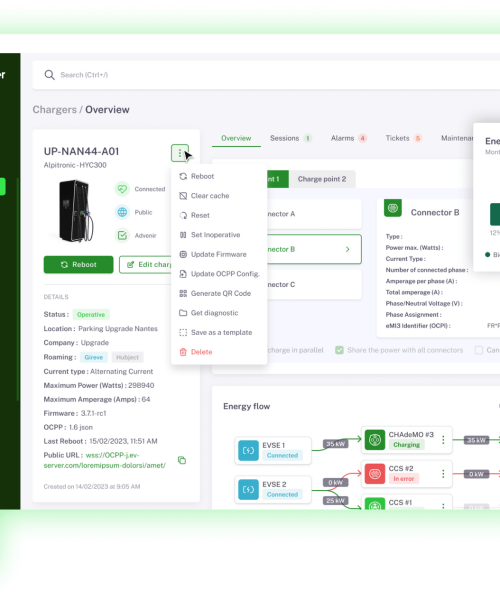500x600 pixels.
Task: Copy the Public URL with copy icon
Action: pos(182,460)
